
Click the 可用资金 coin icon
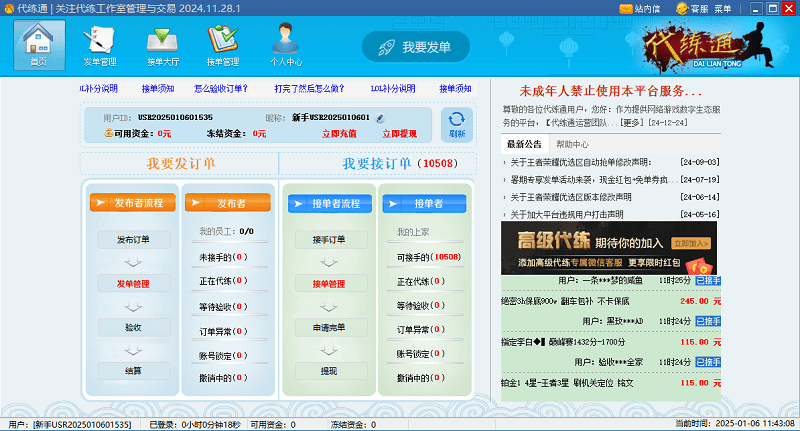pyautogui.click(x=108, y=133)
